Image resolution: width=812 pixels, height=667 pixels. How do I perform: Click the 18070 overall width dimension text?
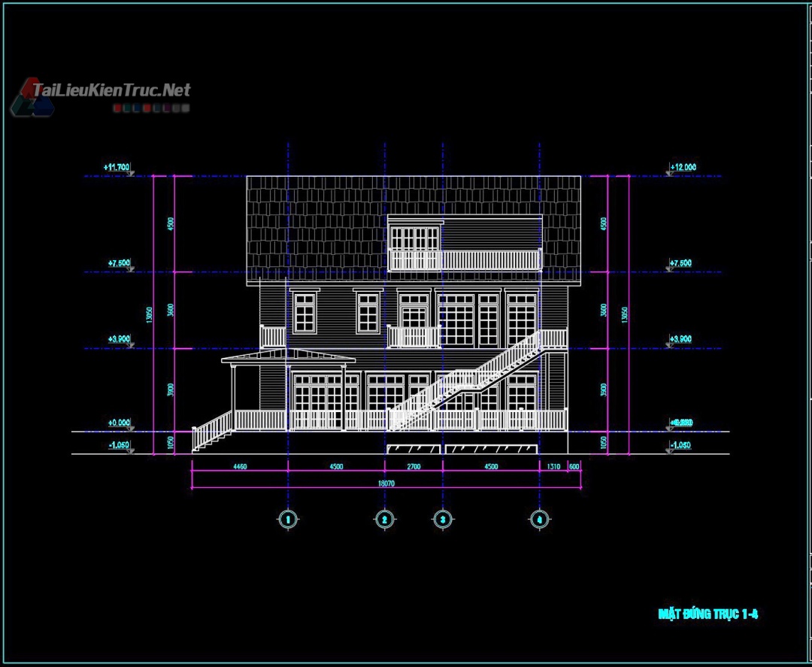384,484
